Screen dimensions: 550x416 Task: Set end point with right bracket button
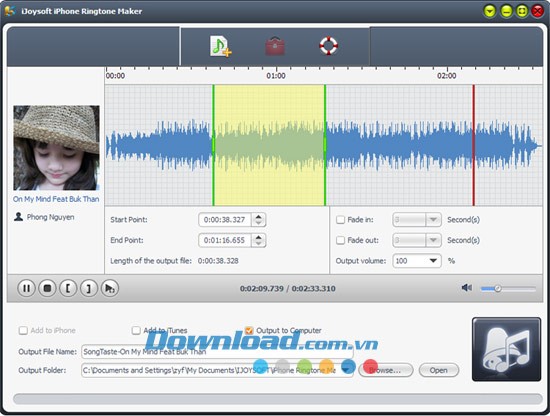89,288
